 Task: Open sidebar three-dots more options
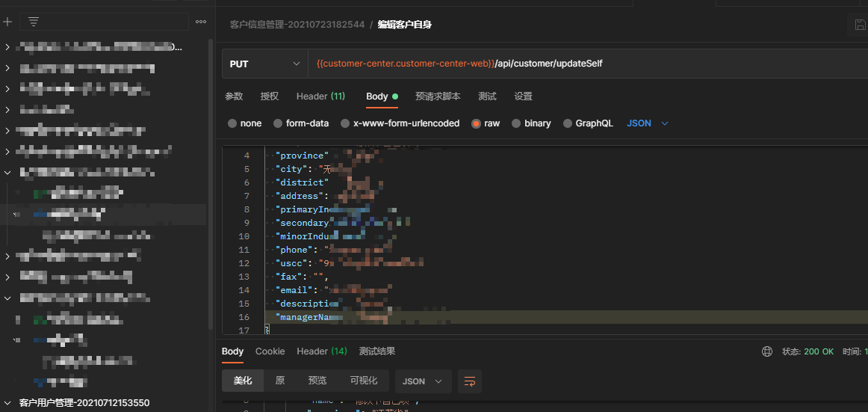tap(201, 22)
